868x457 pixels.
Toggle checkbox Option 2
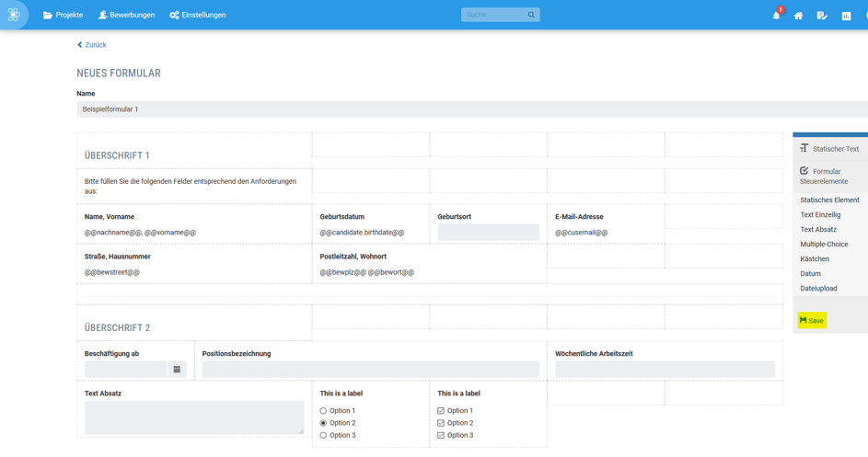(x=441, y=423)
